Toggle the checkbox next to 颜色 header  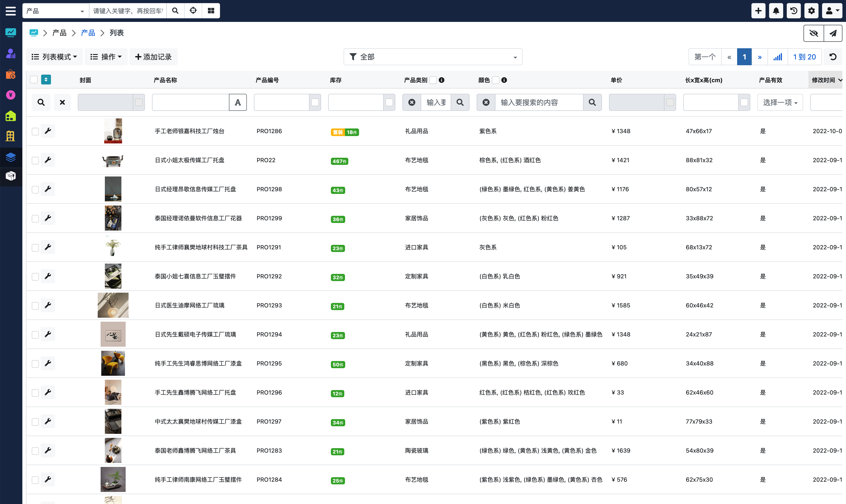pyautogui.click(x=496, y=80)
